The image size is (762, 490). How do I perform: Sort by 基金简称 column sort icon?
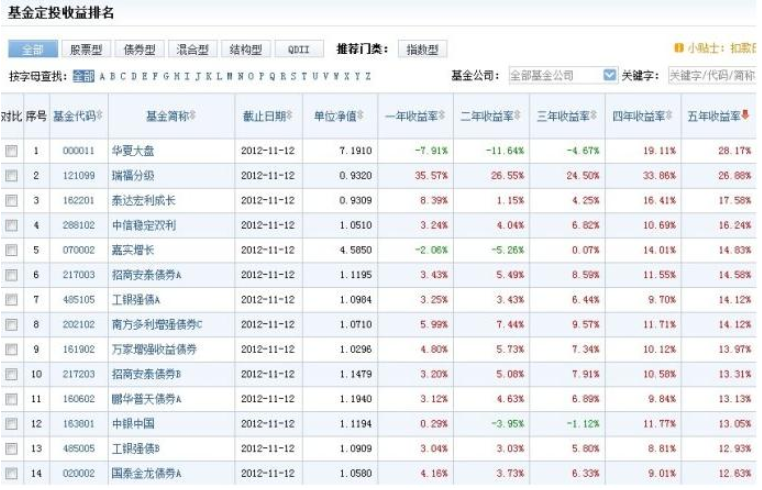click(x=192, y=116)
